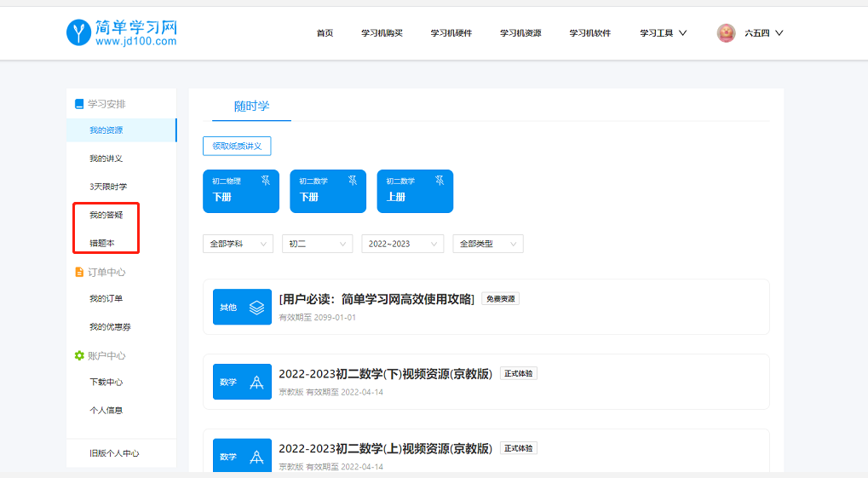Select the 初二数学 下册 card

point(328,191)
